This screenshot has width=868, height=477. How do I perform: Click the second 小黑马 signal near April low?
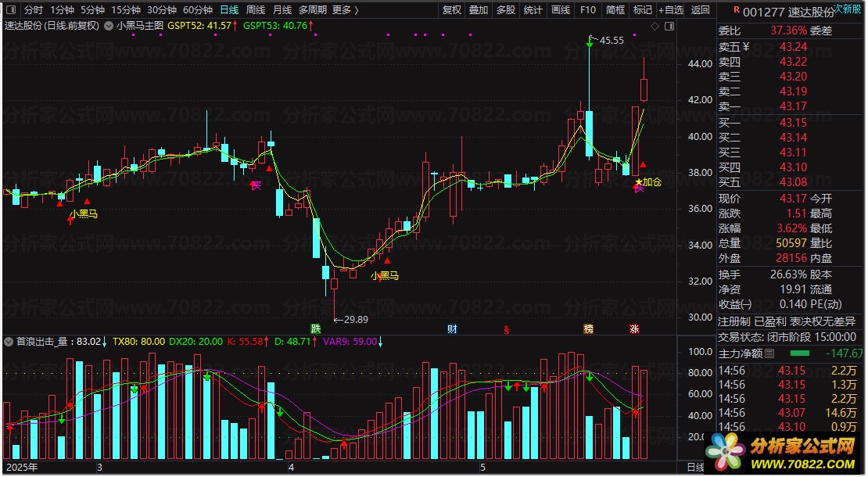tap(385, 275)
